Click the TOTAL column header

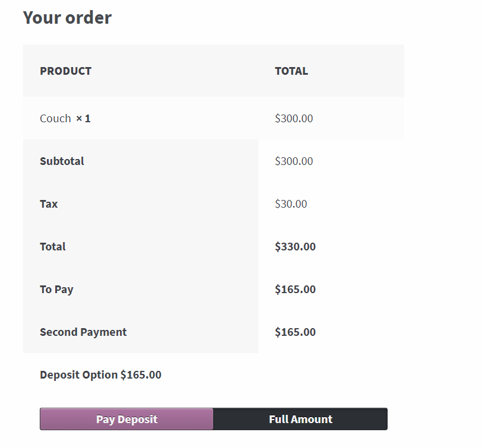click(x=291, y=71)
